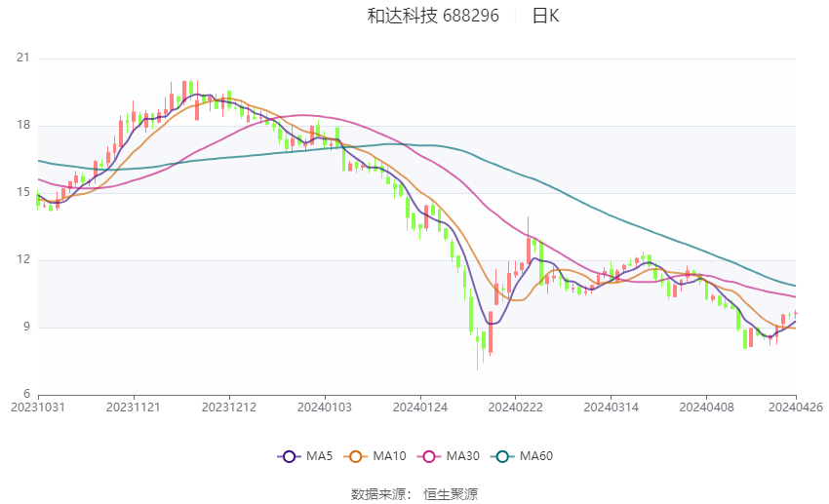The height and width of the screenshot is (504, 829).
Task: Hide the MA10 line via its label
Action: tap(390, 456)
